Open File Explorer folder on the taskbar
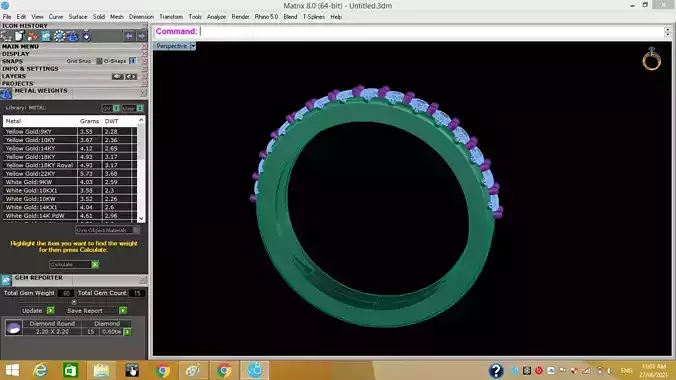 pos(101,370)
